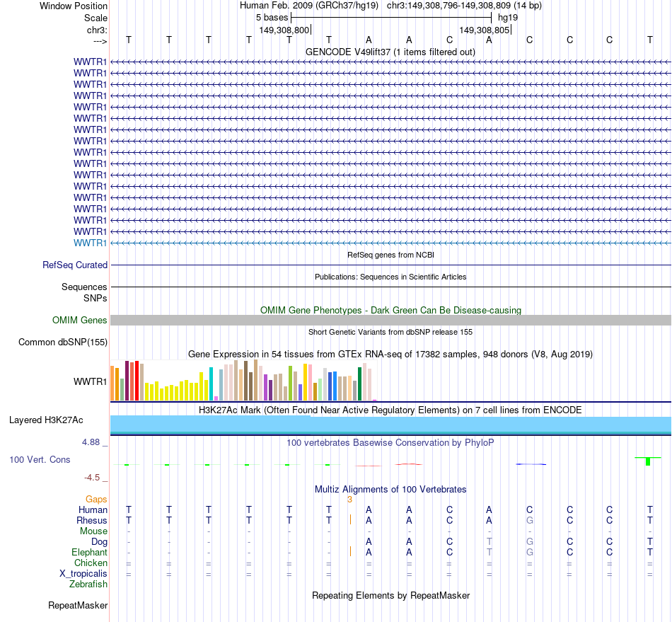Viewport: 672px width, 622px height.
Task: Click the H3K27Ac Mark track title
Action: click(x=390, y=410)
